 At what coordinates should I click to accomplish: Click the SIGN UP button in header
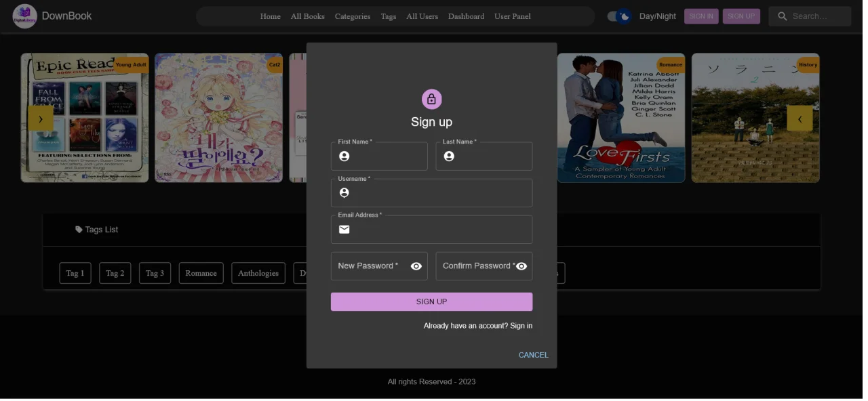(x=741, y=16)
